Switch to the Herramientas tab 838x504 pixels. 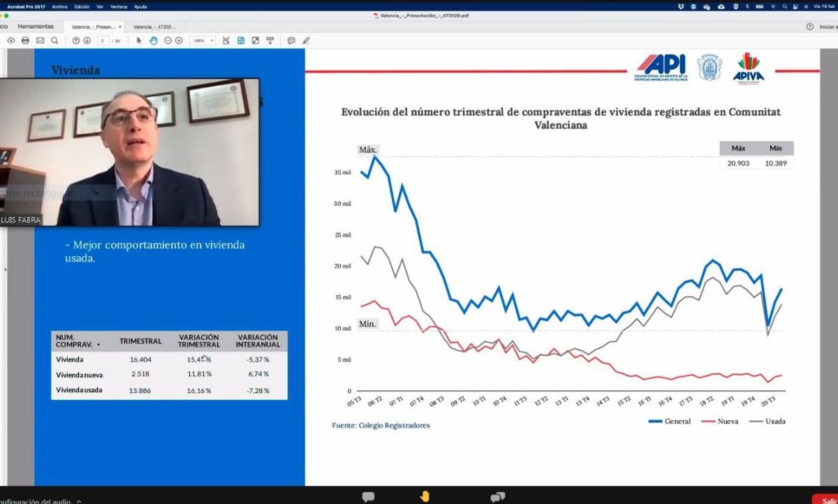point(36,27)
